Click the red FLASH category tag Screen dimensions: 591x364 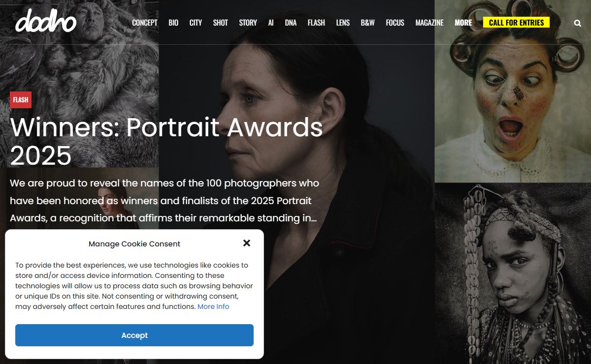[21, 100]
